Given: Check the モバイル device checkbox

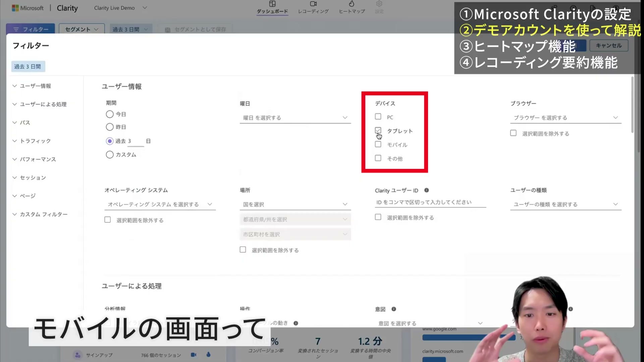Looking at the screenshot, I should coord(378,144).
